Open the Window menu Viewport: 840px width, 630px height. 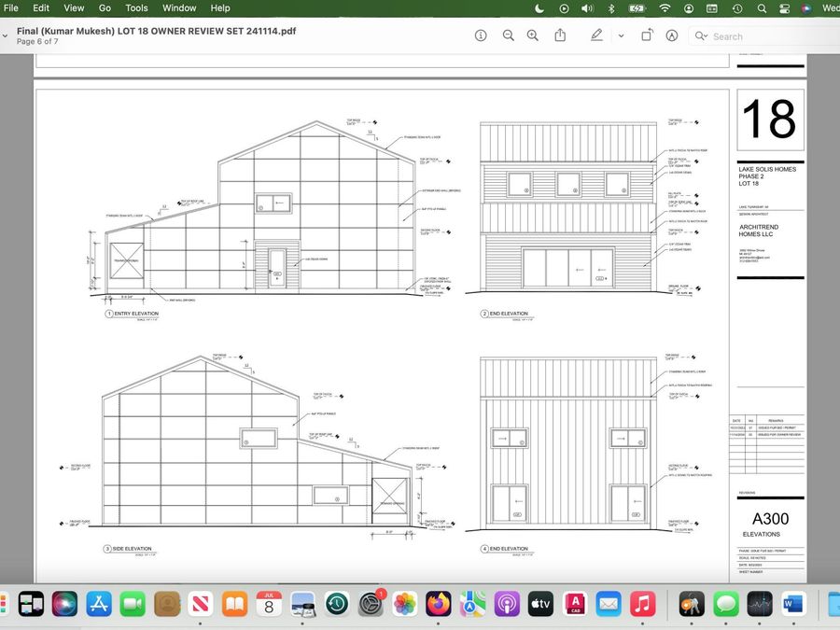179,8
